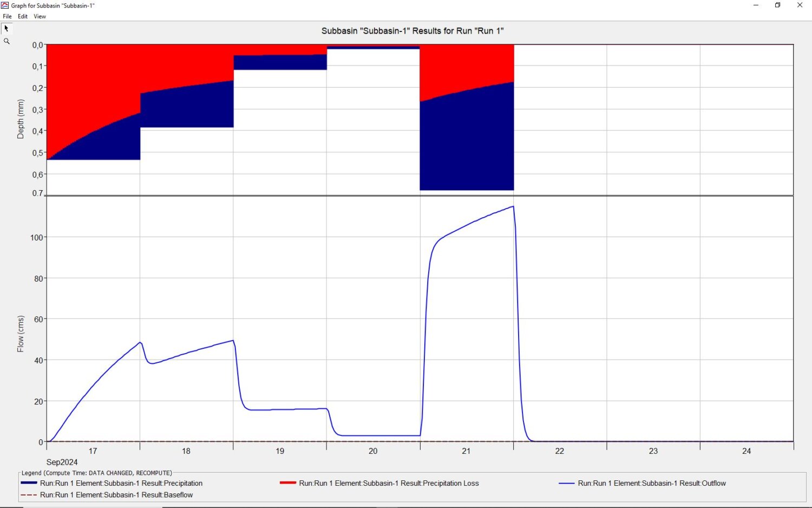The image size is (812, 508).
Task: Open the Edit menu
Action: (x=23, y=16)
